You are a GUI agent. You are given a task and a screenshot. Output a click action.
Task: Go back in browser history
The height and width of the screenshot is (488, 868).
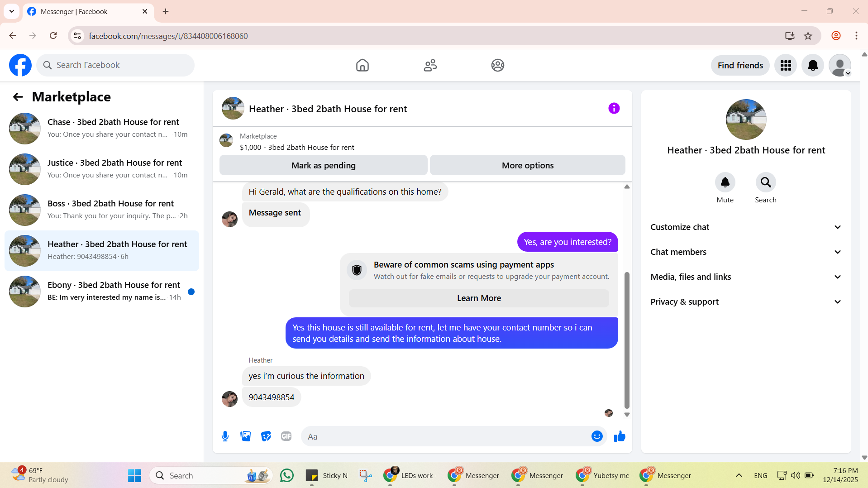13,36
